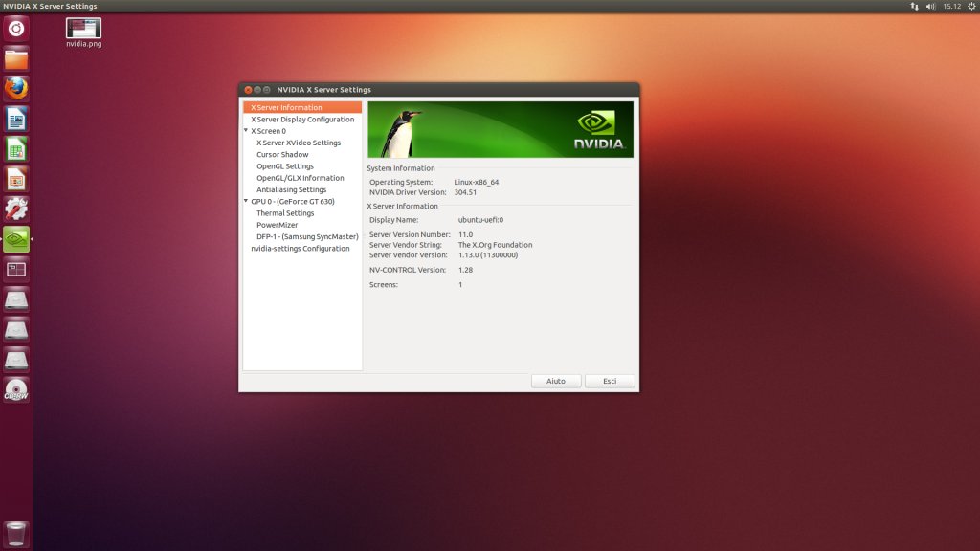The height and width of the screenshot is (551, 980).
Task: Open Thermal Settings page
Action: 285,213
